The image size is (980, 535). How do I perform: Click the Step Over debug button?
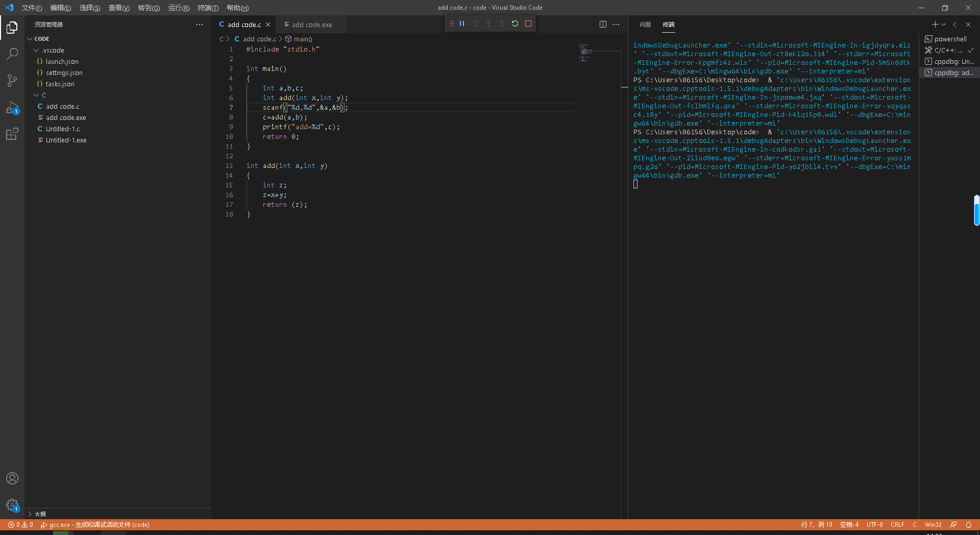click(x=475, y=23)
